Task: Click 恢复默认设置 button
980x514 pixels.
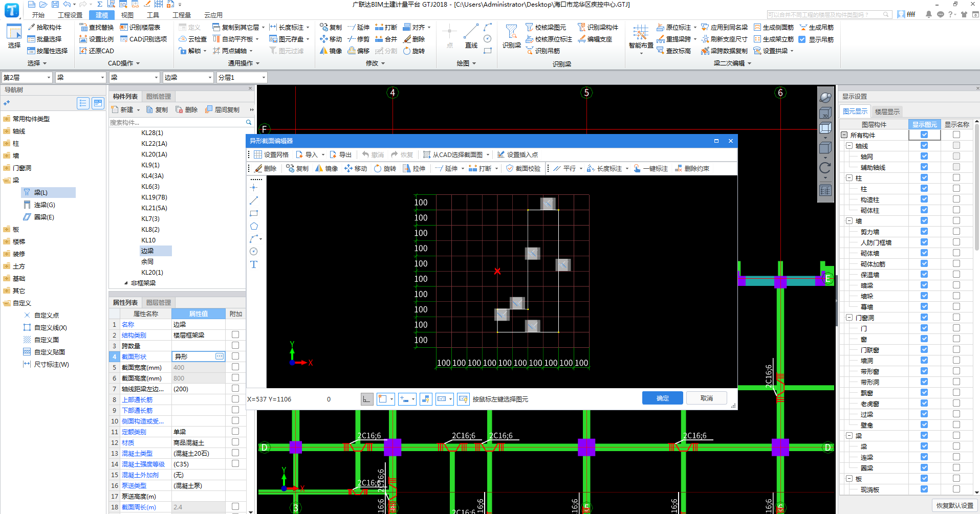Action: point(954,505)
